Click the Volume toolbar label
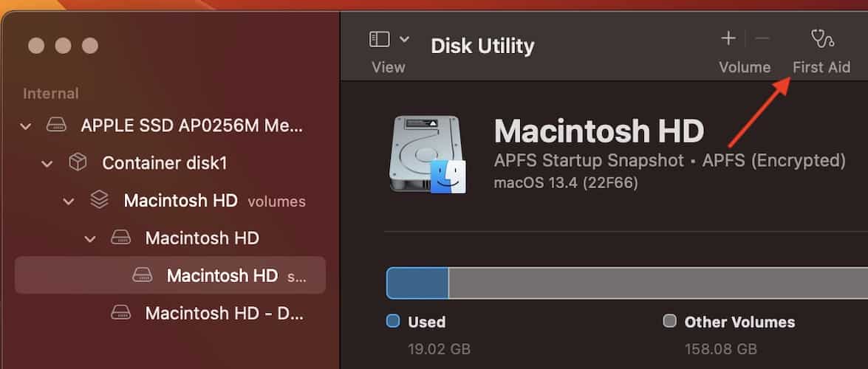Image resolution: width=868 pixels, height=369 pixels. click(745, 67)
